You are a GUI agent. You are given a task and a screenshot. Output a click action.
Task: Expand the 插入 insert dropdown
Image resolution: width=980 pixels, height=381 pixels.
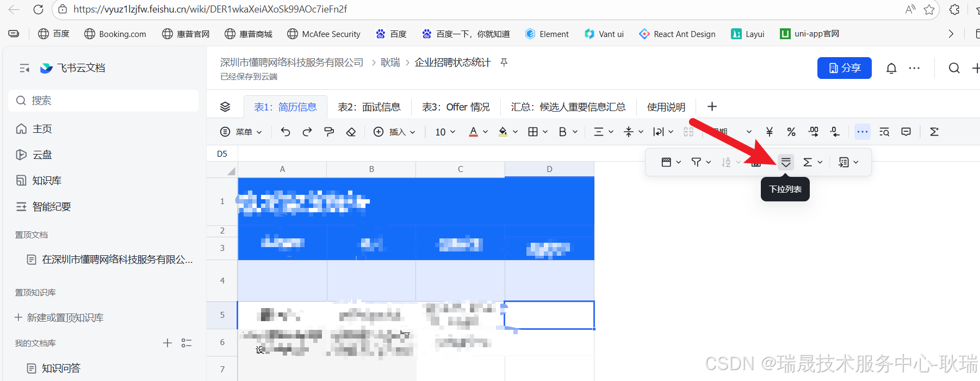tap(394, 132)
